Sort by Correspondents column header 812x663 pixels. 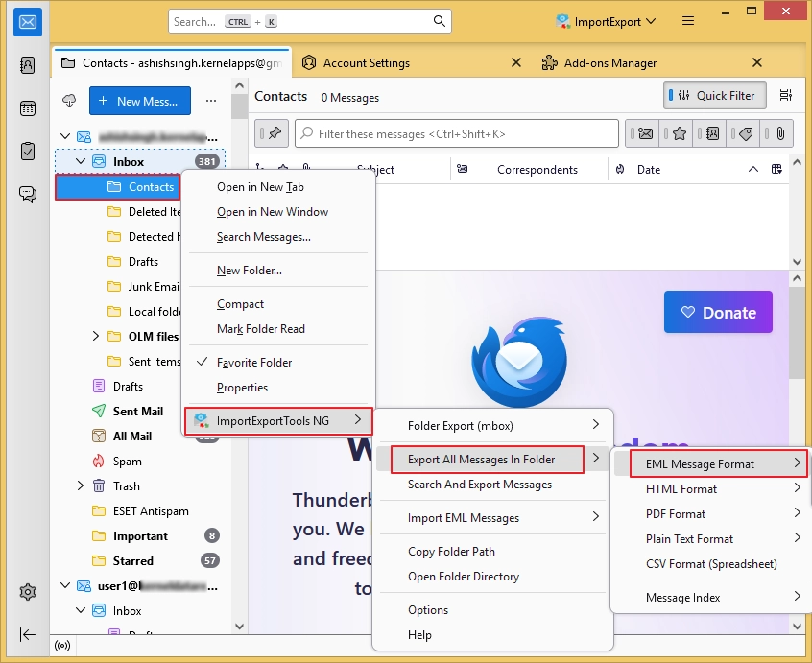tap(537, 169)
